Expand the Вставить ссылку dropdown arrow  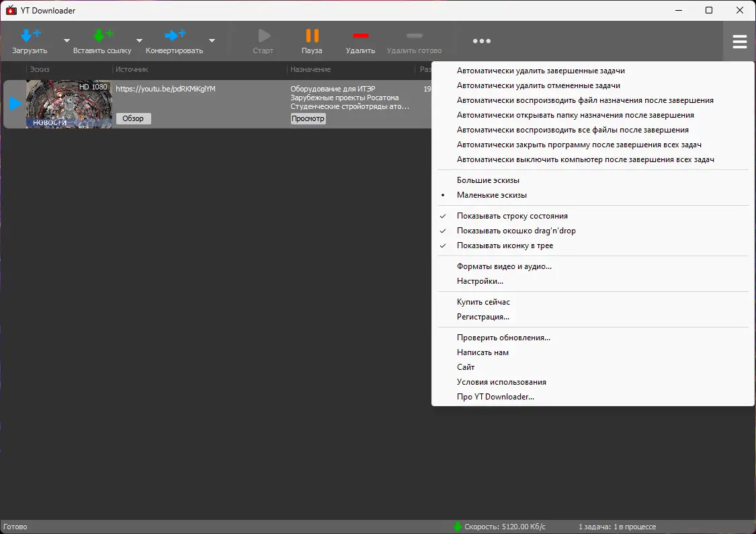[139, 40]
